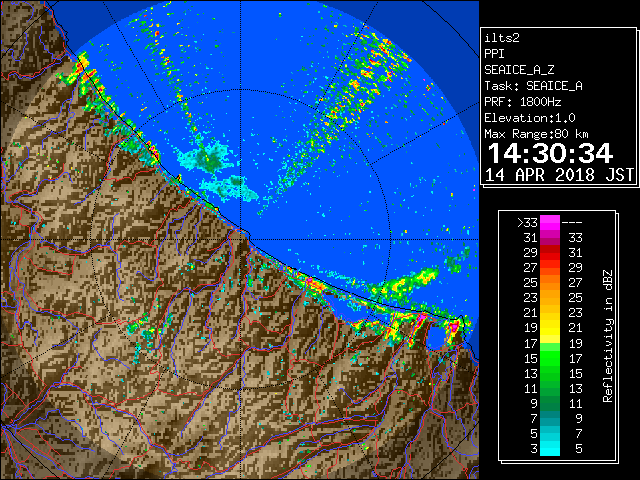Click the 'PRF: 1800Hz' text
640x480 pixels.
pos(522,102)
